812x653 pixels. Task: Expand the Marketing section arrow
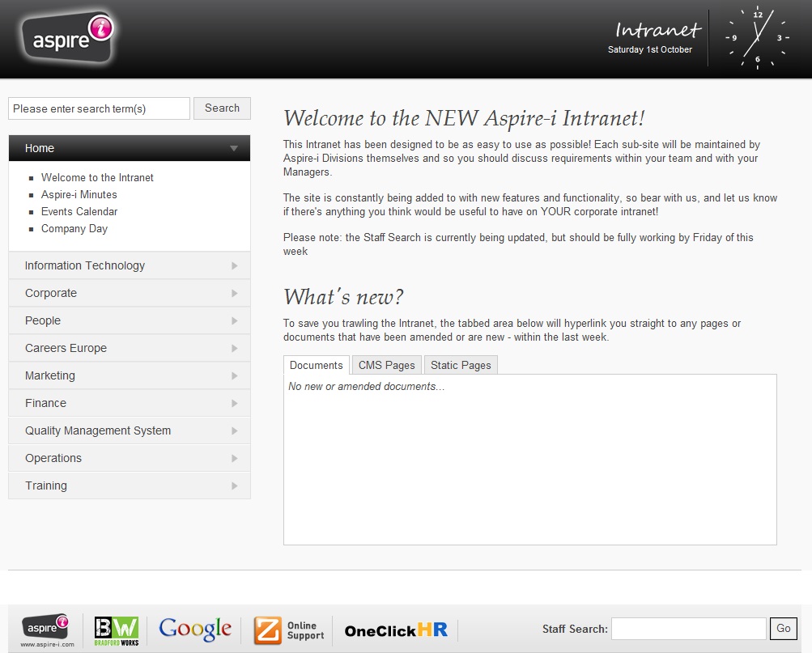(235, 375)
